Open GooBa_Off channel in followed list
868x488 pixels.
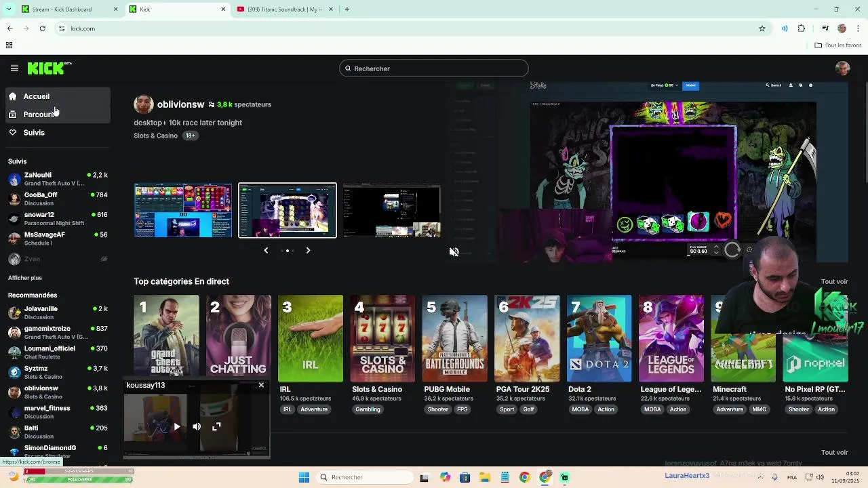pyautogui.click(x=58, y=199)
